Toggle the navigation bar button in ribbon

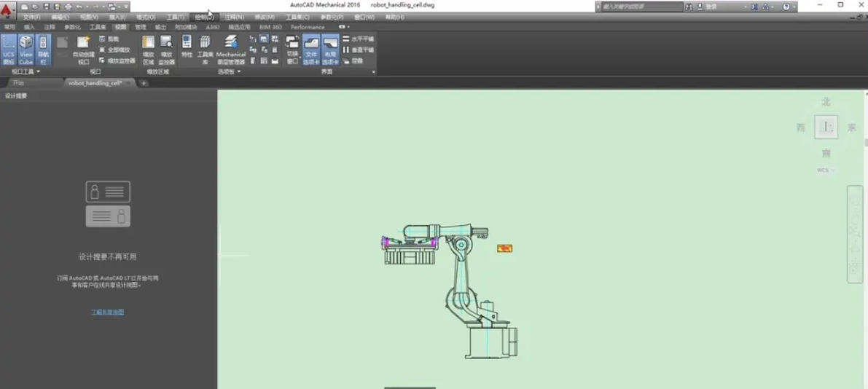43,50
